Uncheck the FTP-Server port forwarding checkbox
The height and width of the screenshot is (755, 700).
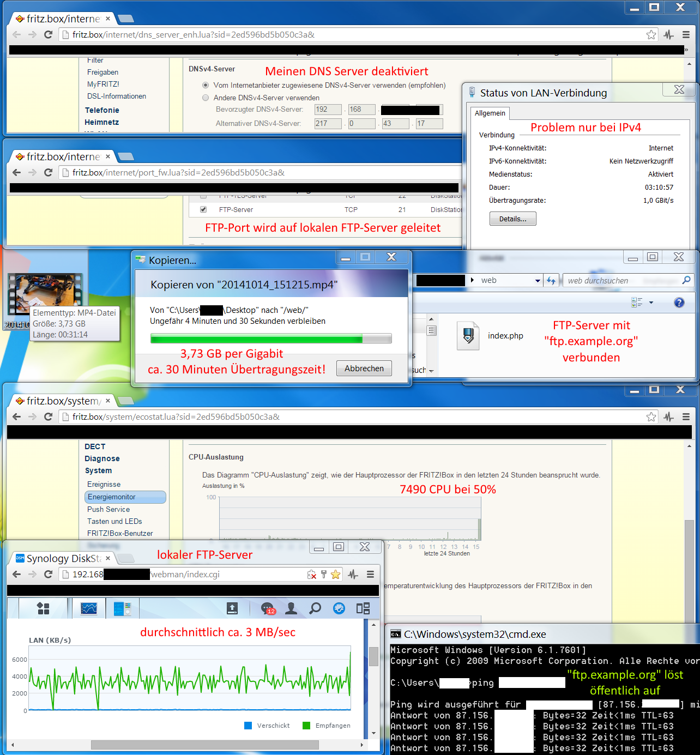pos(203,209)
